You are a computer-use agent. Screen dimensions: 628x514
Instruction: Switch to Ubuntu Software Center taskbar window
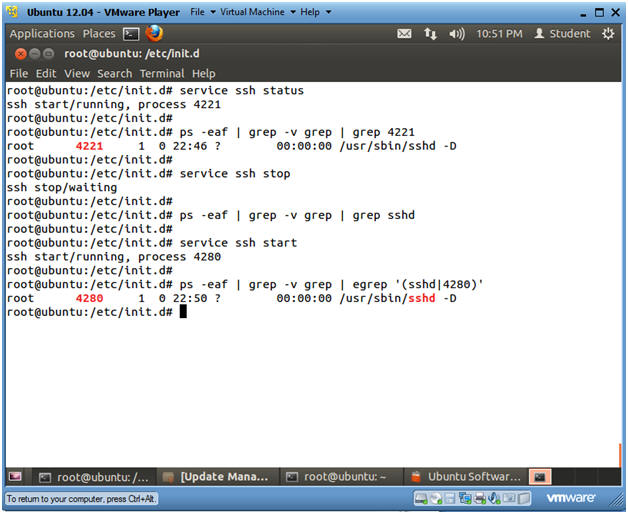click(466, 477)
